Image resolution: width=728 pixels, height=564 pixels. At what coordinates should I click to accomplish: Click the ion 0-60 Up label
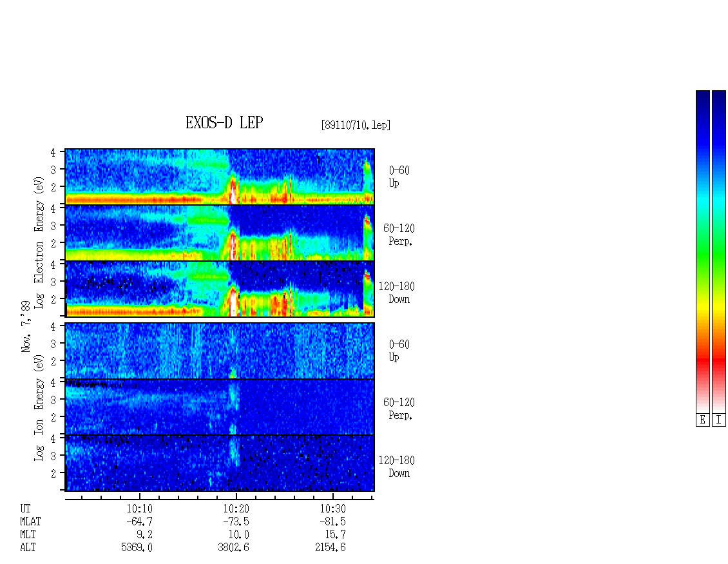(399, 351)
